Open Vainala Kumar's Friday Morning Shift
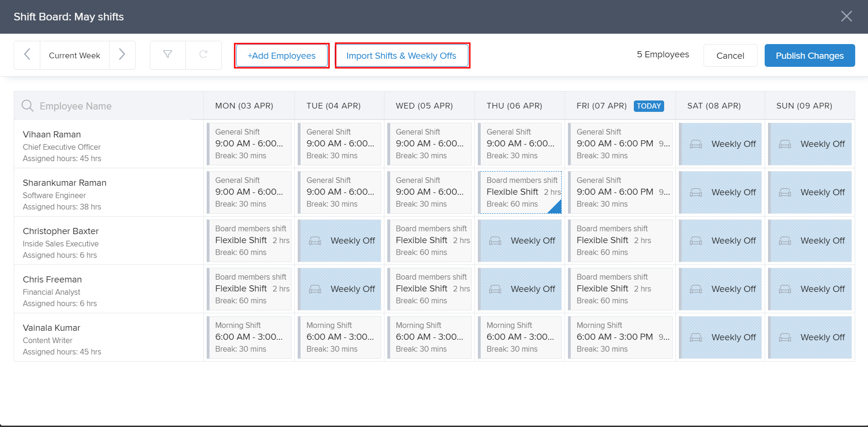 click(x=620, y=337)
